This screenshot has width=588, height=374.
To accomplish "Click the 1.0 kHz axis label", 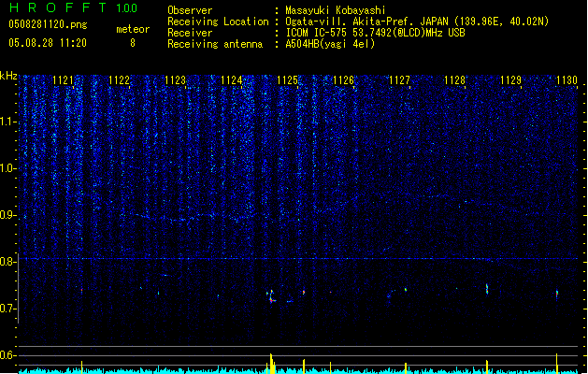I will pos(7,168).
